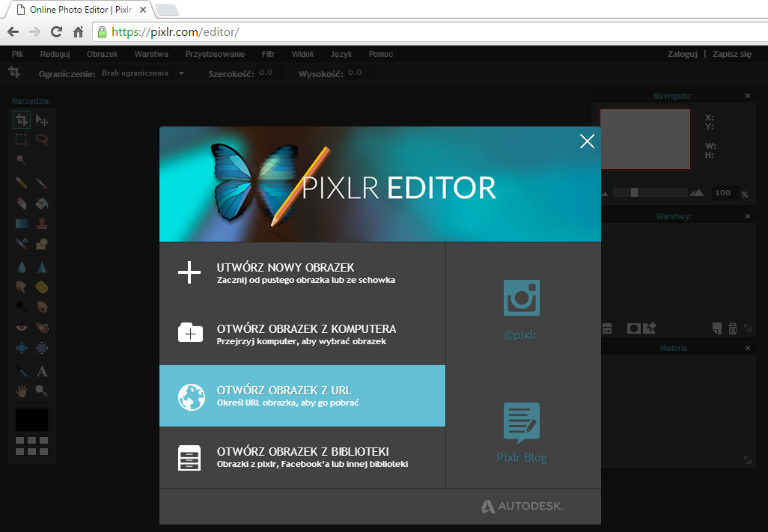Select the Pencil tool
768x532 pixels.
[x=22, y=183]
